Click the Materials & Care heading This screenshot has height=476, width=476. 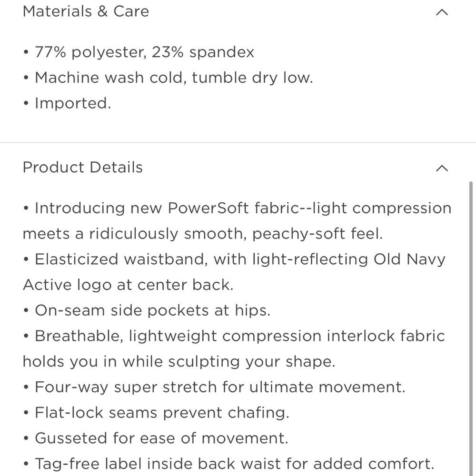pyautogui.click(x=86, y=11)
